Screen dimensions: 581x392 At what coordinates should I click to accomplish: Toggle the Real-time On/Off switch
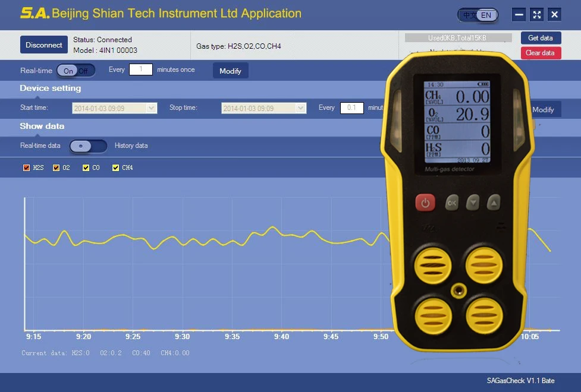pos(76,70)
